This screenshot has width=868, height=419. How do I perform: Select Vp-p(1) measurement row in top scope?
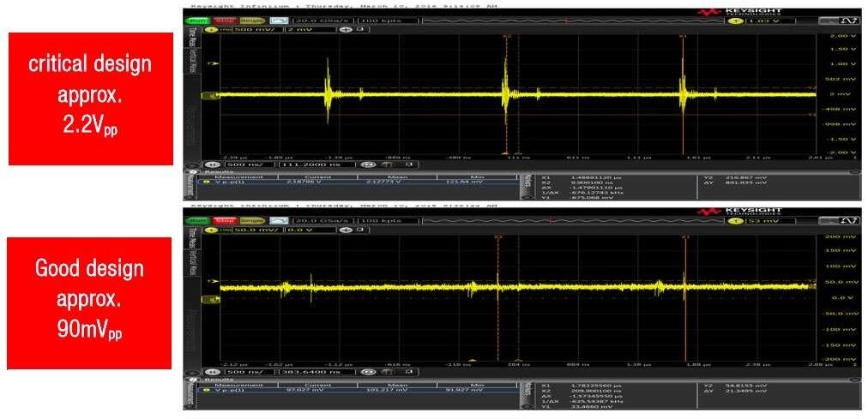(358, 182)
